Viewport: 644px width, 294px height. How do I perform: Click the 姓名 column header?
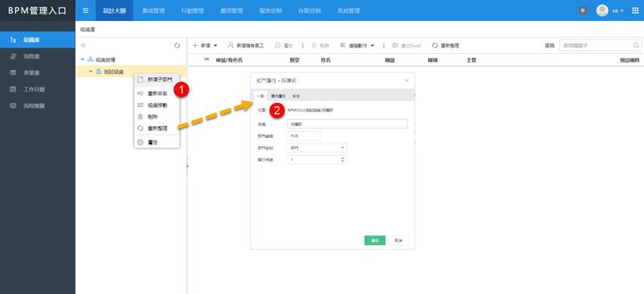pos(326,60)
